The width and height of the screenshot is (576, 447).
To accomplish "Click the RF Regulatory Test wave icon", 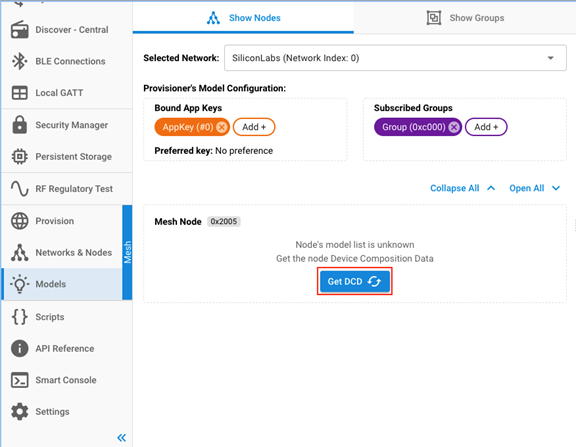I will [19, 189].
